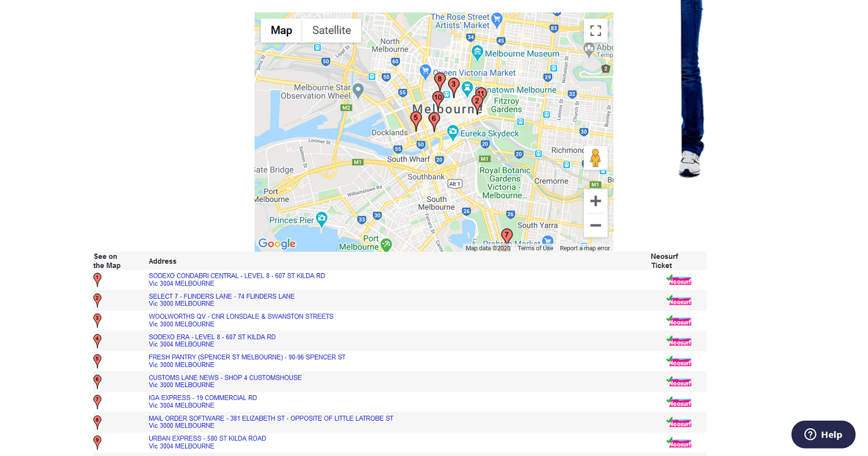868x456 pixels.
Task: Click the Queen Victoria Market shopping pin
Action: (x=424, y=72)
